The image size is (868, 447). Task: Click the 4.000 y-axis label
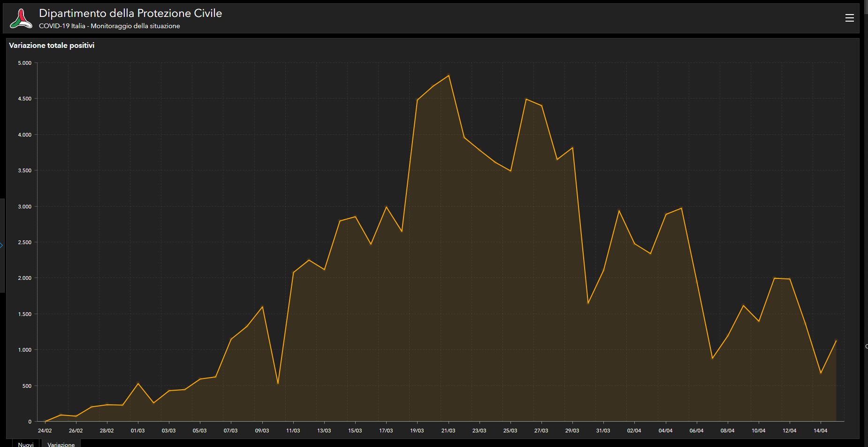tap(24, 135)
